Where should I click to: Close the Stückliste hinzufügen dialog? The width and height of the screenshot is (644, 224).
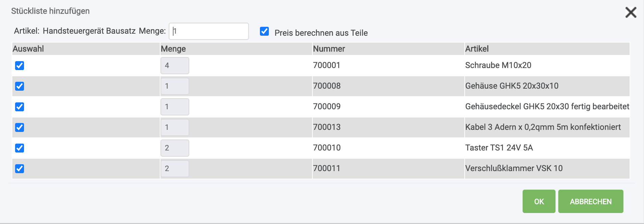631,12
